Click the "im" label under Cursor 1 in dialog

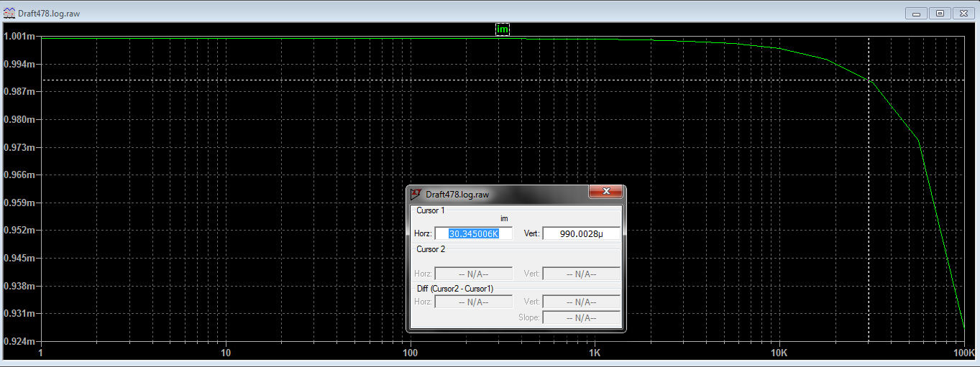pyautogui.click(x=503, y=218)
